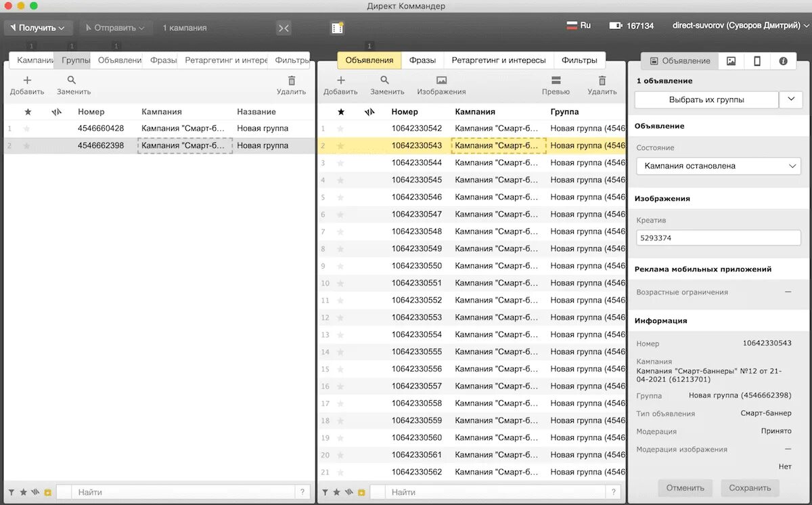
Task: Click favorites star filter in ads panel footer
Action: coord(337,493)
